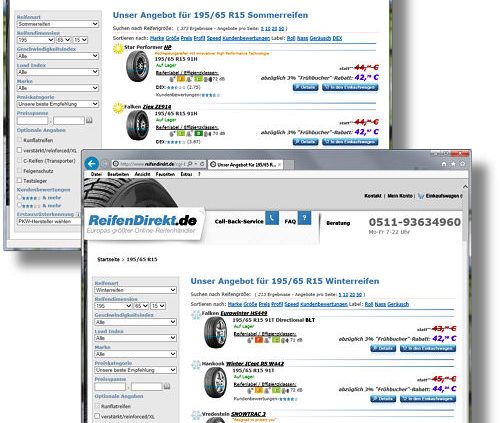Open the browser home icon
The image size is (500, 423).
click(444, 164)
